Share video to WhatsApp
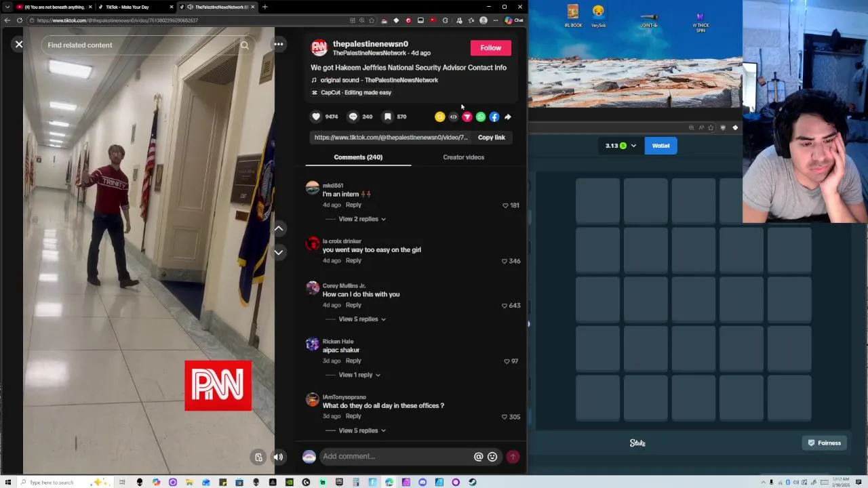The height and width of the screenshot is (488, 868). tap(480, 117)
